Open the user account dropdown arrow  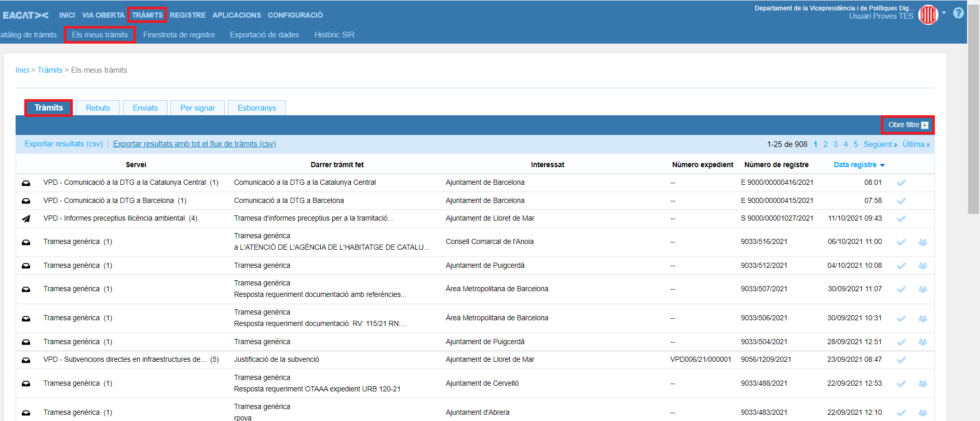point(944,13)
